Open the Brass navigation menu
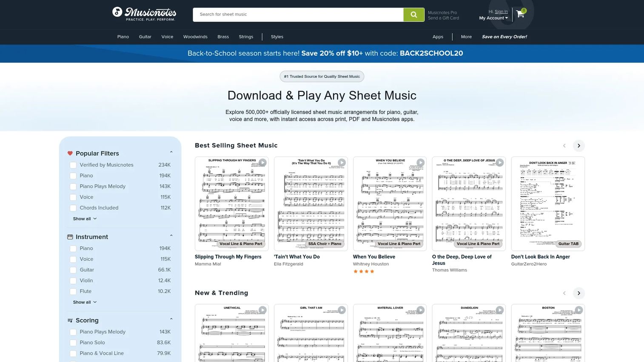This screenshot has width=644, height=362. [x=223, y=37]
